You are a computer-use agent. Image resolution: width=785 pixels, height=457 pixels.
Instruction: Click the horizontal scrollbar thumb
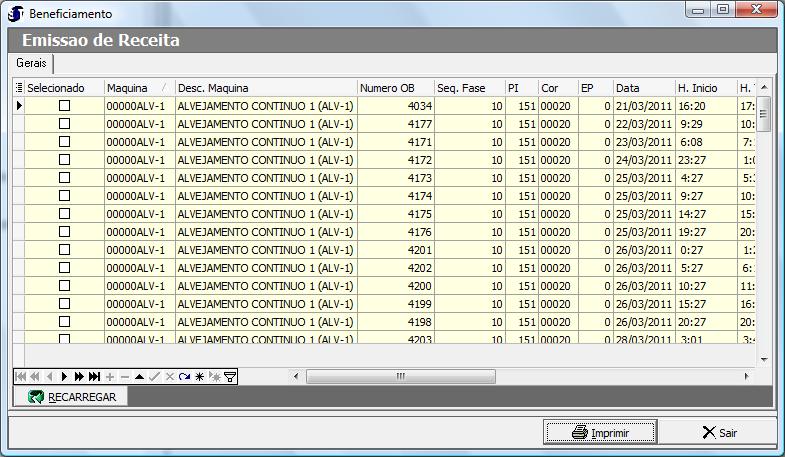click(400, 377)
